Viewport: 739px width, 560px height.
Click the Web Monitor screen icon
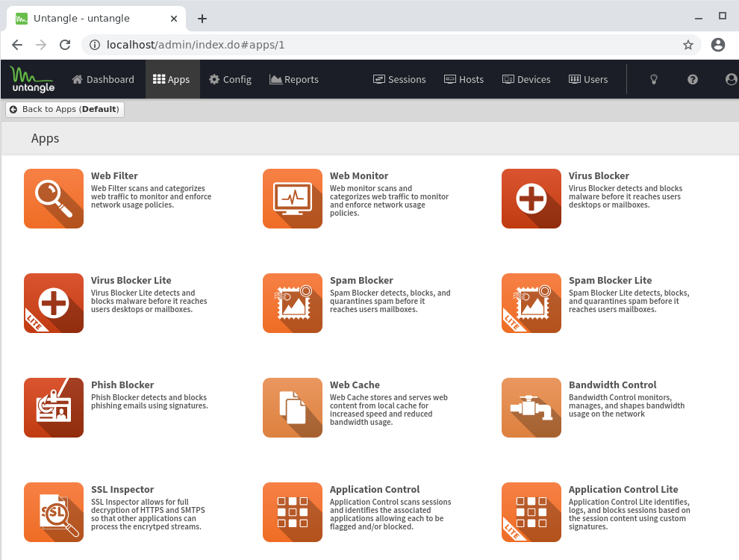tap(293, 199)
